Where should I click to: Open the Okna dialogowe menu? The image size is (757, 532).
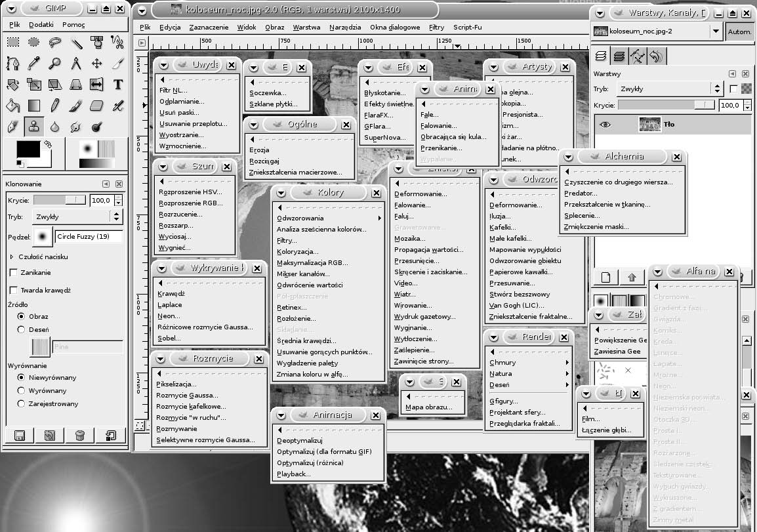tap(395, 28)
